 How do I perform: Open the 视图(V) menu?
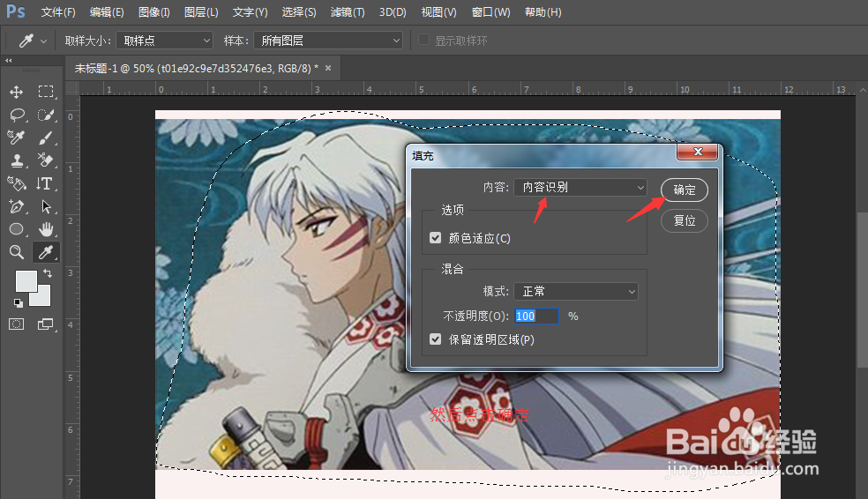(x=439, y=12)
